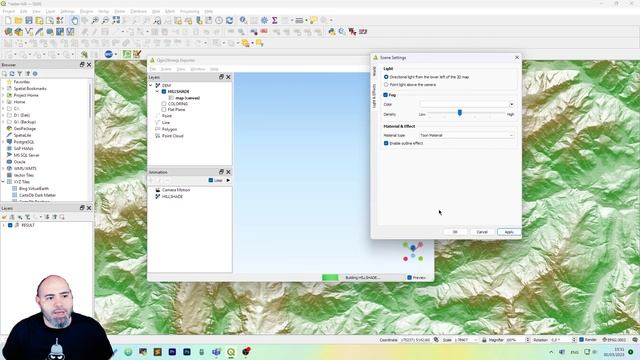
Task: Open the temporal controller clock icon
Action: coord(219,20)
